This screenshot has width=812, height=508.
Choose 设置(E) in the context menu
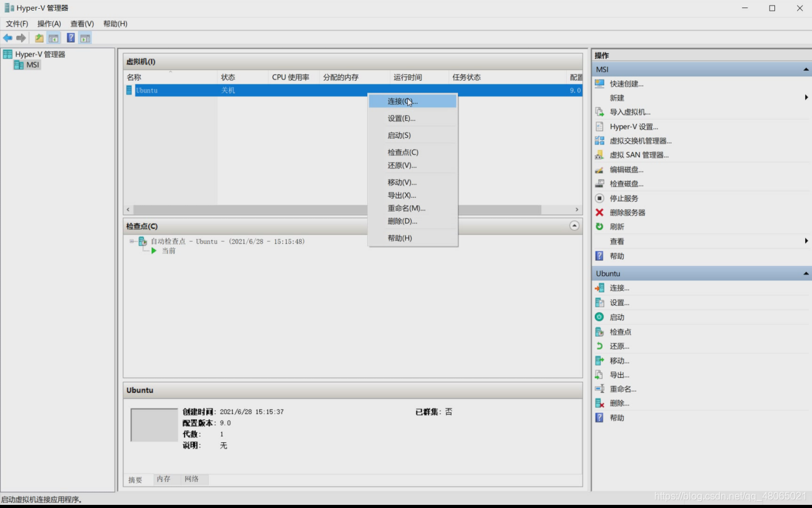pos(412,118)
